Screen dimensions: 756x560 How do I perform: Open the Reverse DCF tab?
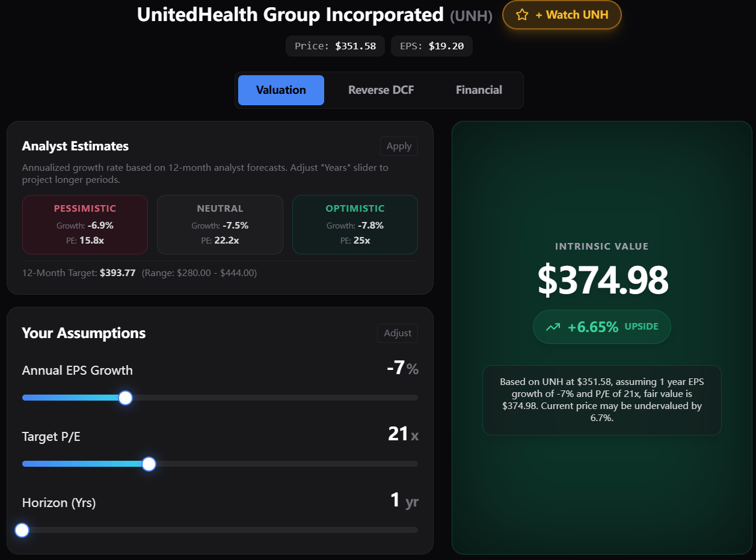(x=381, y=90)
